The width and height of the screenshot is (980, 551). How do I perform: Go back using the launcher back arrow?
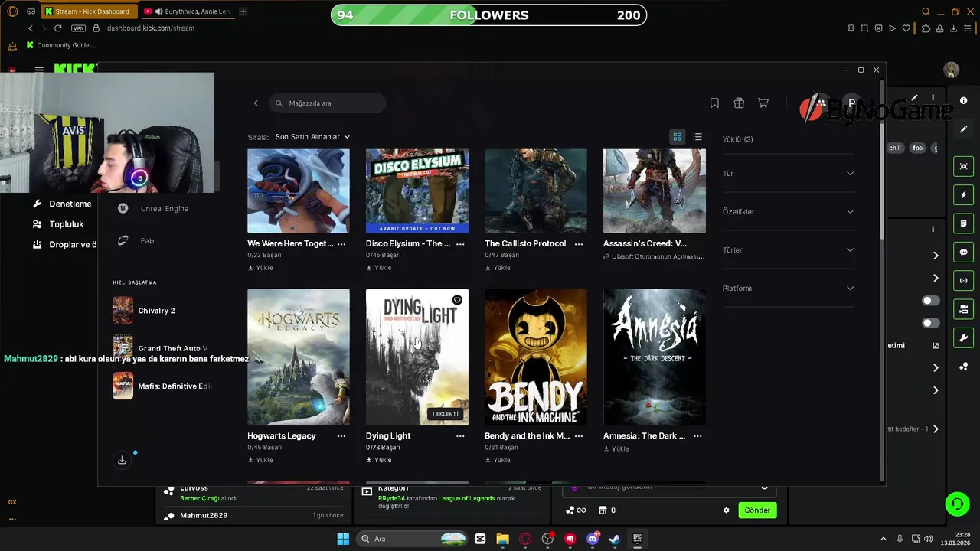(256, 103)
